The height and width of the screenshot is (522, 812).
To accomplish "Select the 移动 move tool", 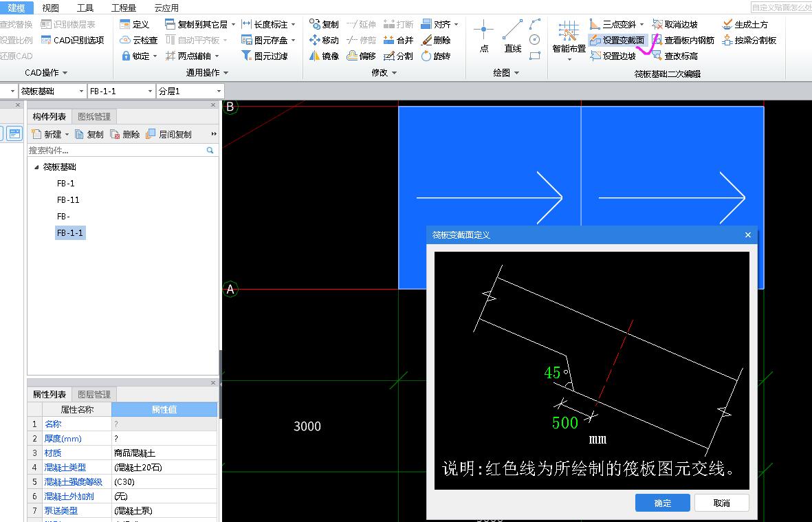I will [x=324, y=40].
